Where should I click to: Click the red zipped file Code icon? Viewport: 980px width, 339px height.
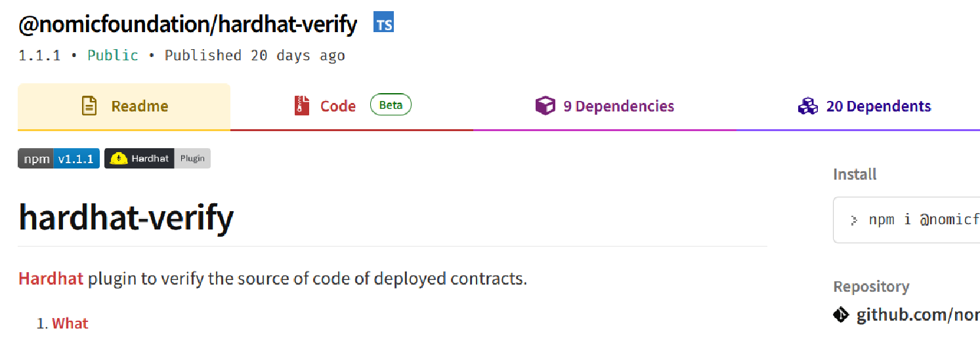click(302, 106)
